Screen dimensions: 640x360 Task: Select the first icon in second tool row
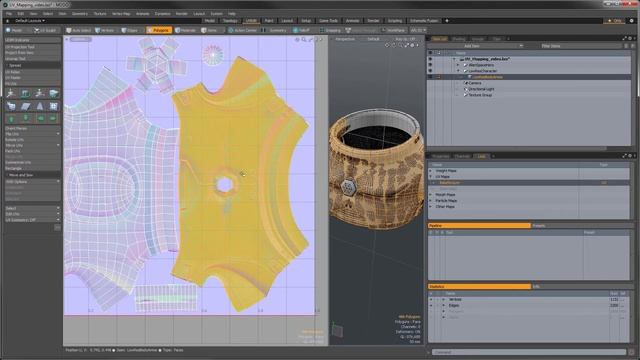tap(11, 106)
